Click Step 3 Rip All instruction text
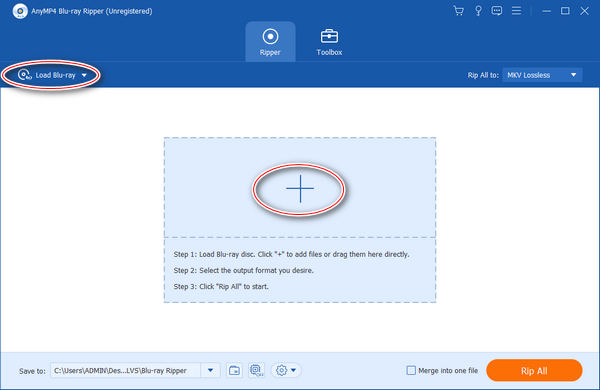 click(x=221, y=286)
